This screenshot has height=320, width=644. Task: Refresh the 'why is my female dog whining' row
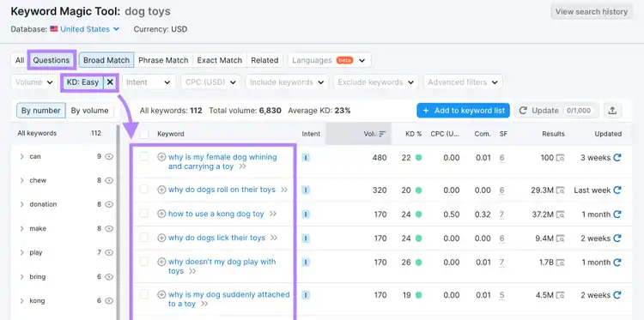click(617, 158)
